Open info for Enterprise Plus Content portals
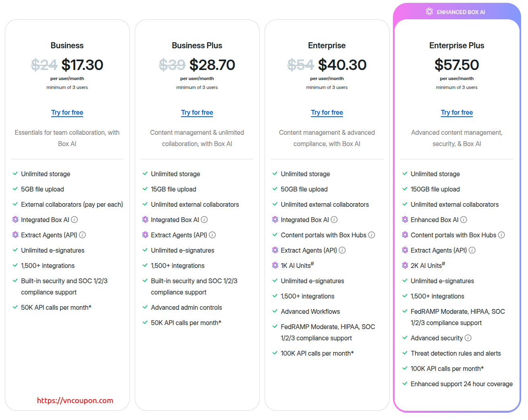Viewport: 528px width, 420px height. pos(501,235)
